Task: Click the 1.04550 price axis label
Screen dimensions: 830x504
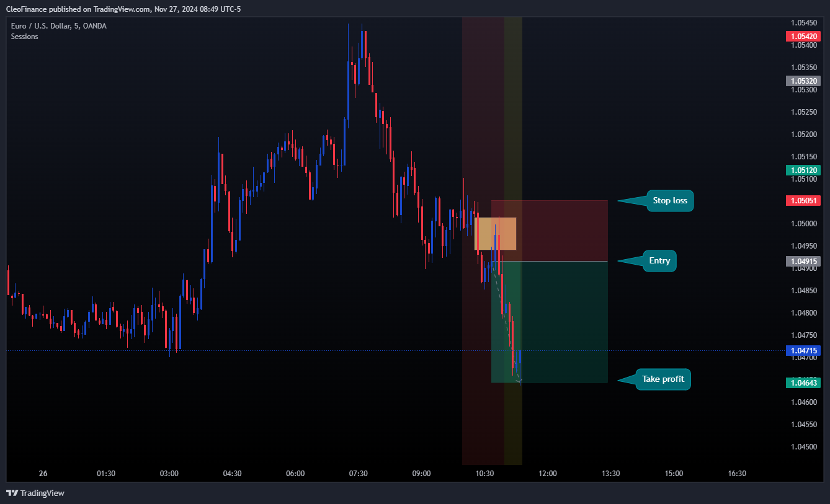Action: tap(803, 424)
